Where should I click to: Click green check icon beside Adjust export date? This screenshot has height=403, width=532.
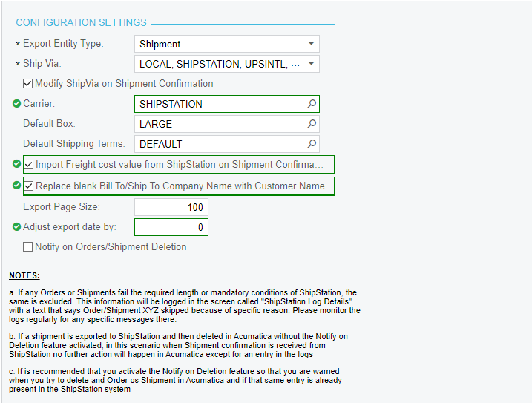(x=16, y=226)
